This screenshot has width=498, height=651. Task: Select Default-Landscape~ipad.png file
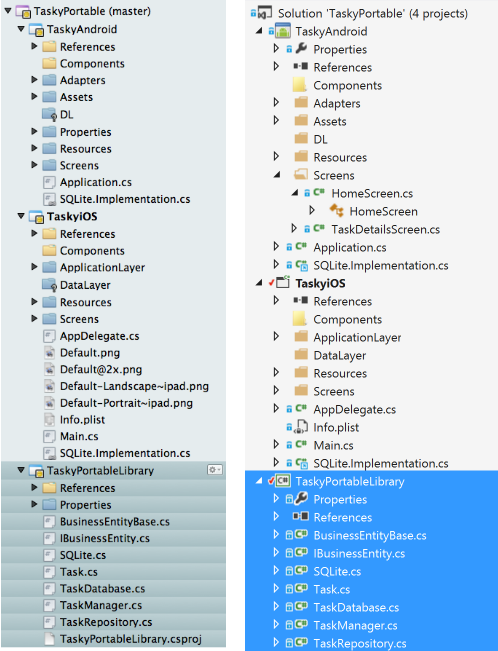(x=134, y=386)
